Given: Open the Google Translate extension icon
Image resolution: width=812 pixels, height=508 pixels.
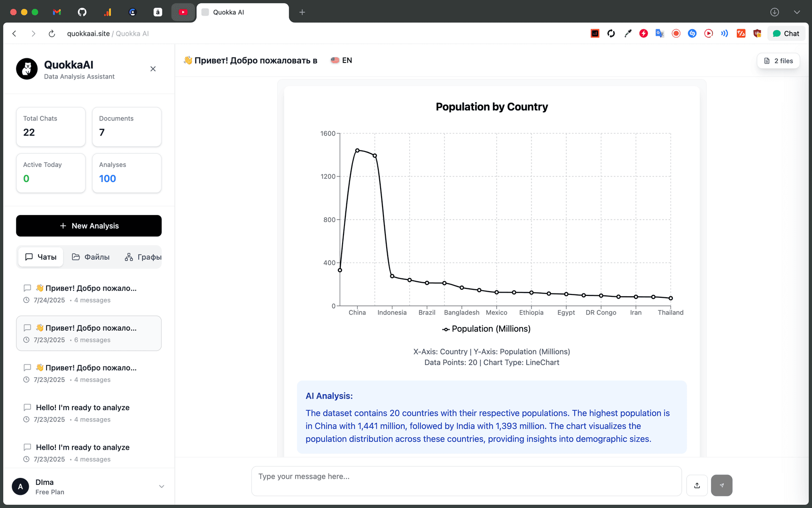Looking at the screenshot, I should tap(660, 33).
